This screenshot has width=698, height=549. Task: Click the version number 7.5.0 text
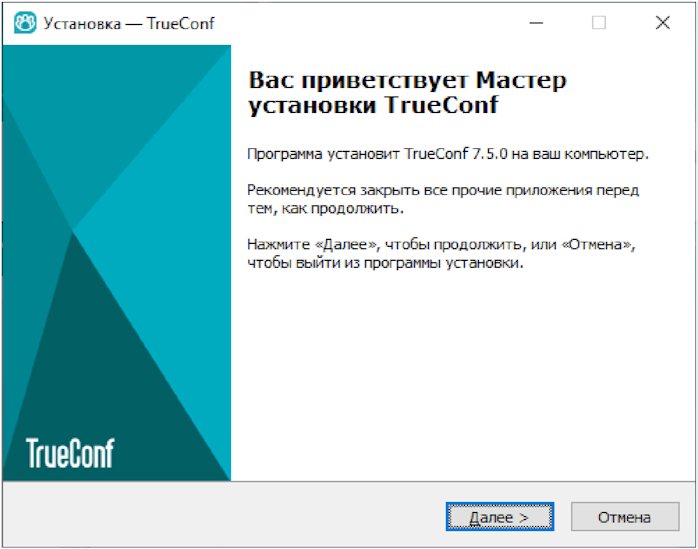coord(490,154)
